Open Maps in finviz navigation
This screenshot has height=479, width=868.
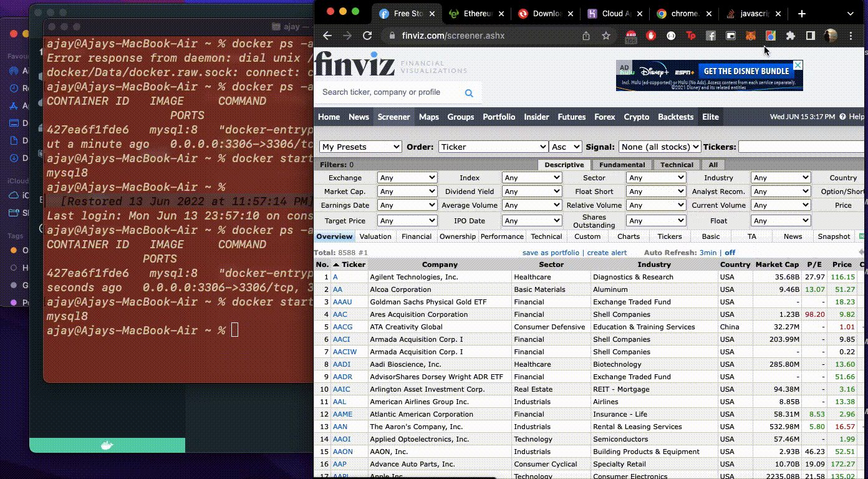(429, 117)
